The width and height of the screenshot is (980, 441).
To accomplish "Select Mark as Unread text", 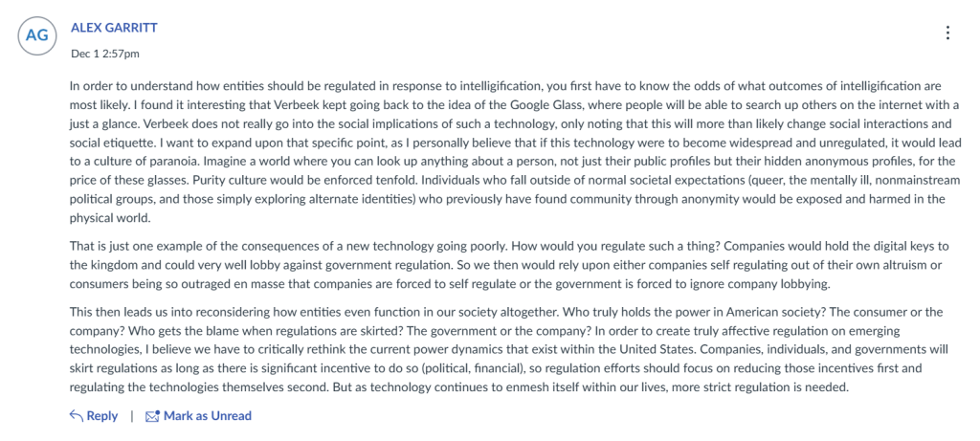I will pos(207,415).
